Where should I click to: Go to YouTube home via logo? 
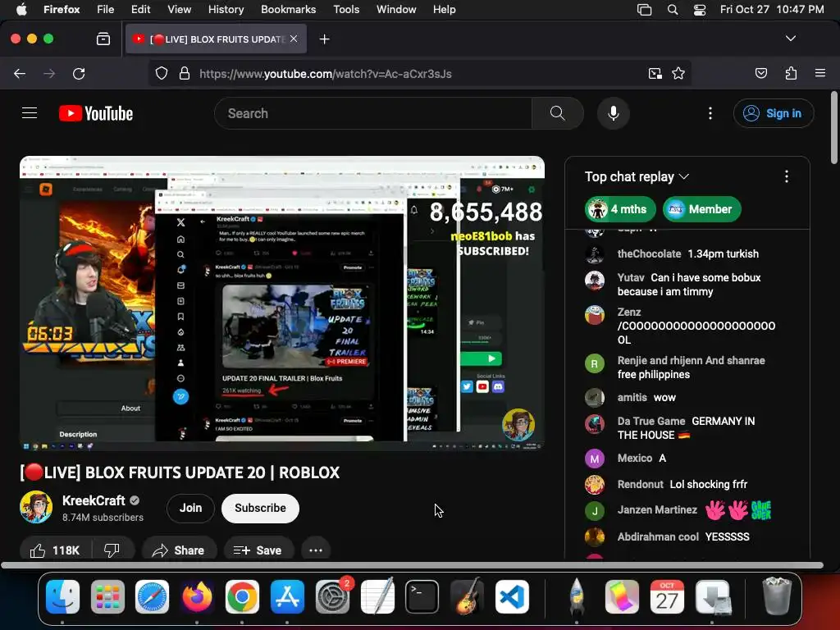[x=96, y=113]
